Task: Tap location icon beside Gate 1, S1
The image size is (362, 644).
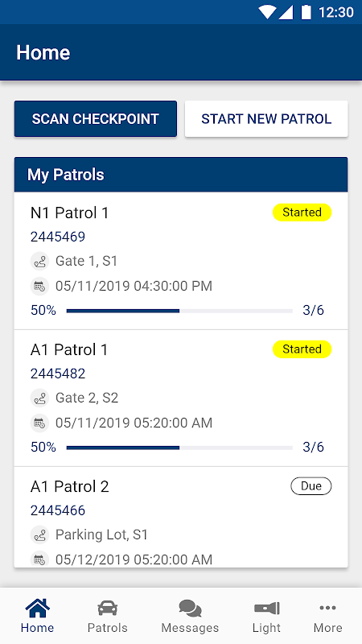Action: coord(39,261)
